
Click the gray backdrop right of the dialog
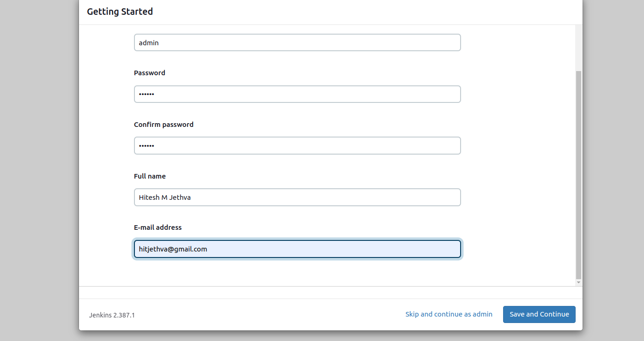pyautogui.click(x=613, y=171)
